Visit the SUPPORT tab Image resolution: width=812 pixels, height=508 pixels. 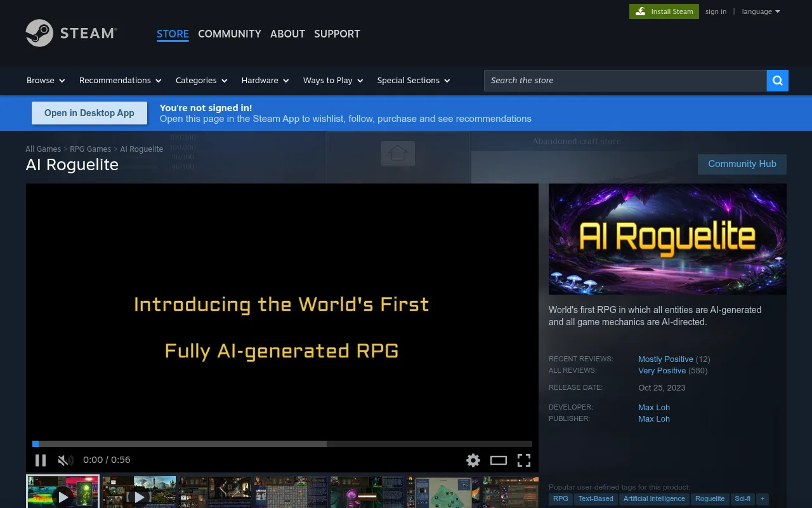click(x=337, y=34)
